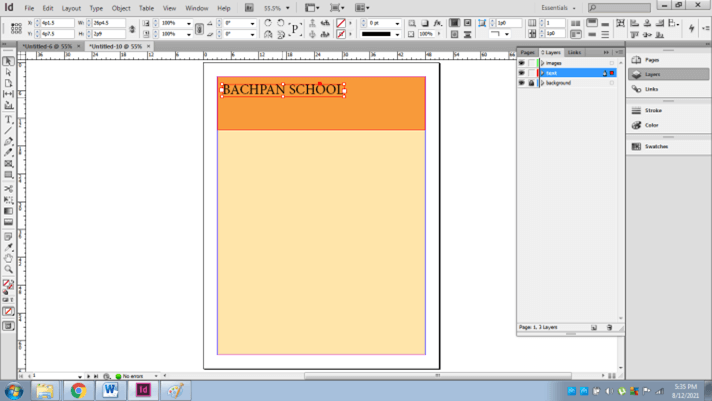Hide the images layer using its eye
The height and width of the screenshot is (401, 712).
[x=521, y=63]
